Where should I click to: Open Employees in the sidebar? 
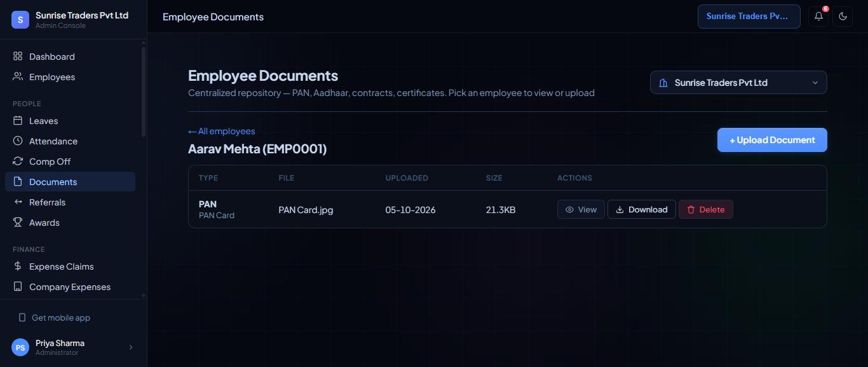70,77
